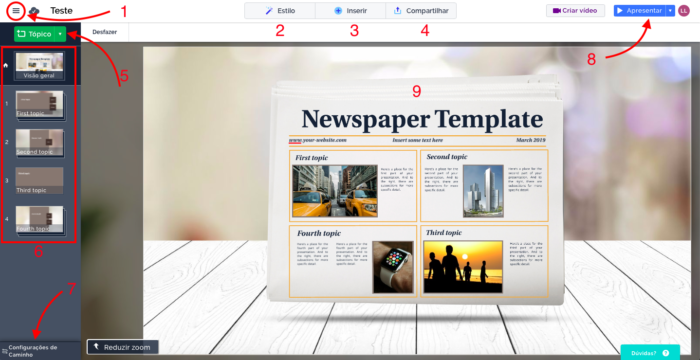The height and width of the screenshot is (360, 700).
Task: Open the Dúvidas? help button
Action: coord(650,352)
